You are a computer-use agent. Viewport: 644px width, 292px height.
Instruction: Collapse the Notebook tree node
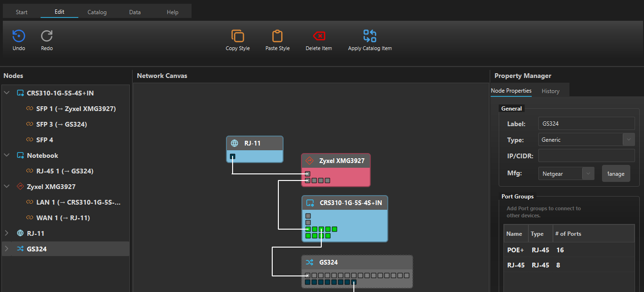pos(7,155)
